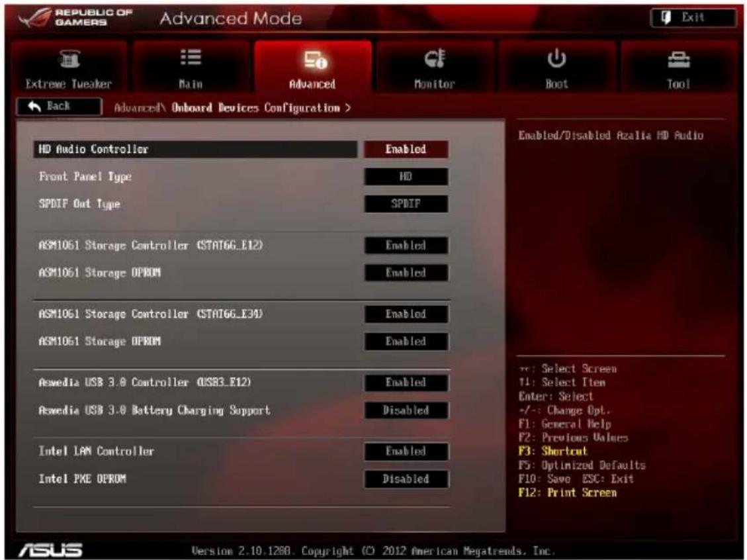Click Onboard Devices Configuration breadcrumb

[256, 108]
